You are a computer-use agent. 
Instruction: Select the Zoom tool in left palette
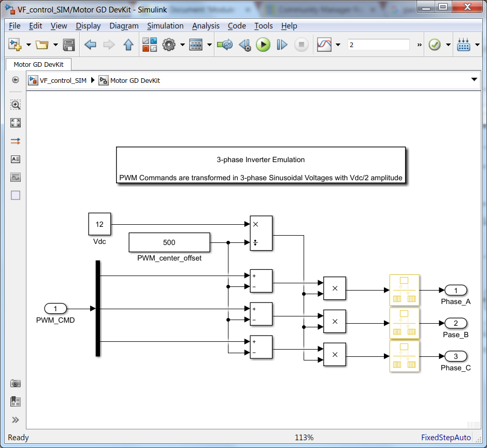[x=16, y=105]
